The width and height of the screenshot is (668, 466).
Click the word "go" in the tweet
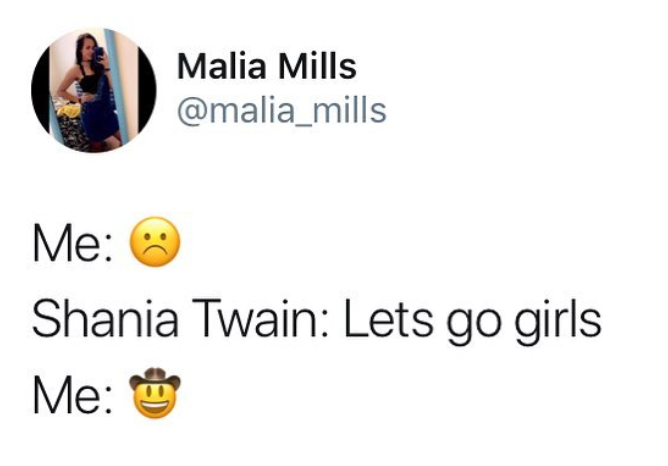tap(464, 323)
